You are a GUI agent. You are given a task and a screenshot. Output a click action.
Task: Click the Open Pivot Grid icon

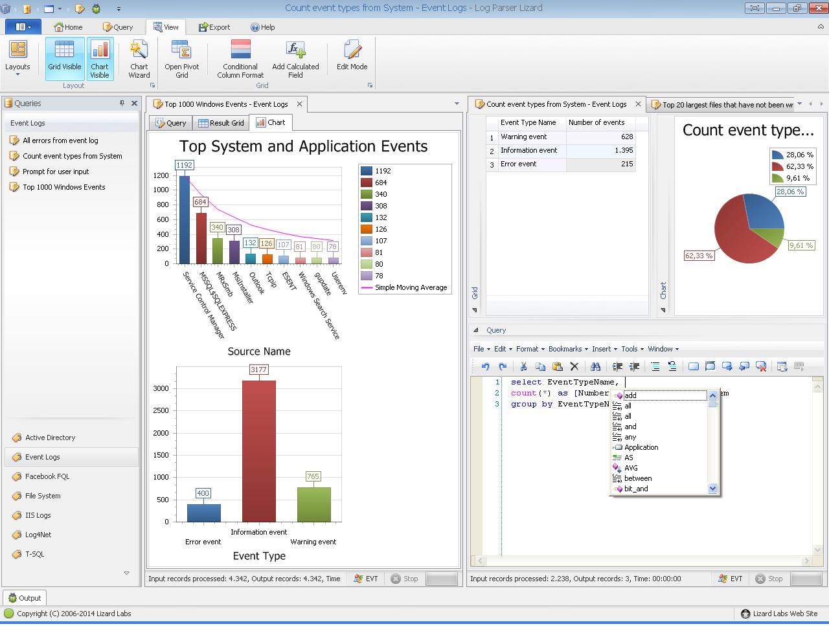click(181, 59)
